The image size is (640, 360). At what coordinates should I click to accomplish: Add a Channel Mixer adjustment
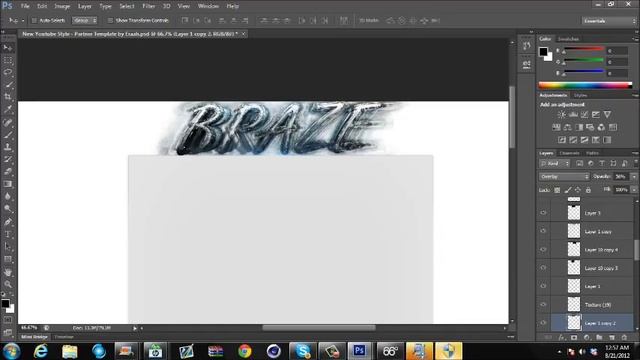point(601,127)
